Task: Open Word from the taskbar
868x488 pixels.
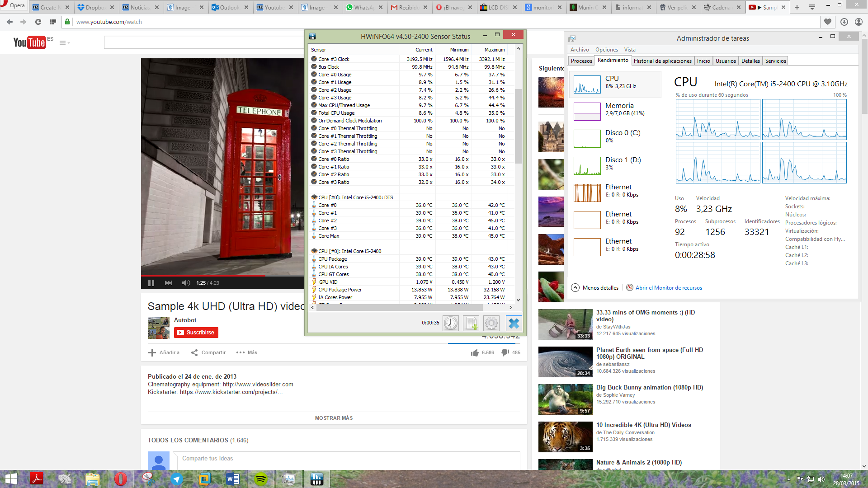Action: (x=233, y=479)
